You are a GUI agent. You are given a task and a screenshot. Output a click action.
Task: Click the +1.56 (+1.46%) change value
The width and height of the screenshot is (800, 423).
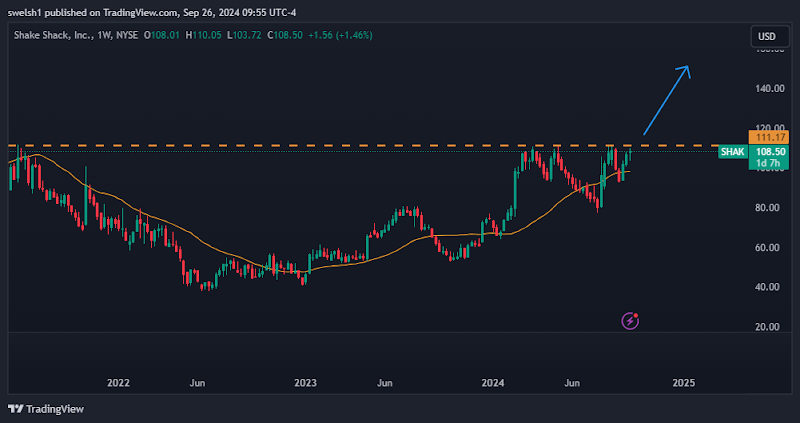[340, 35]
